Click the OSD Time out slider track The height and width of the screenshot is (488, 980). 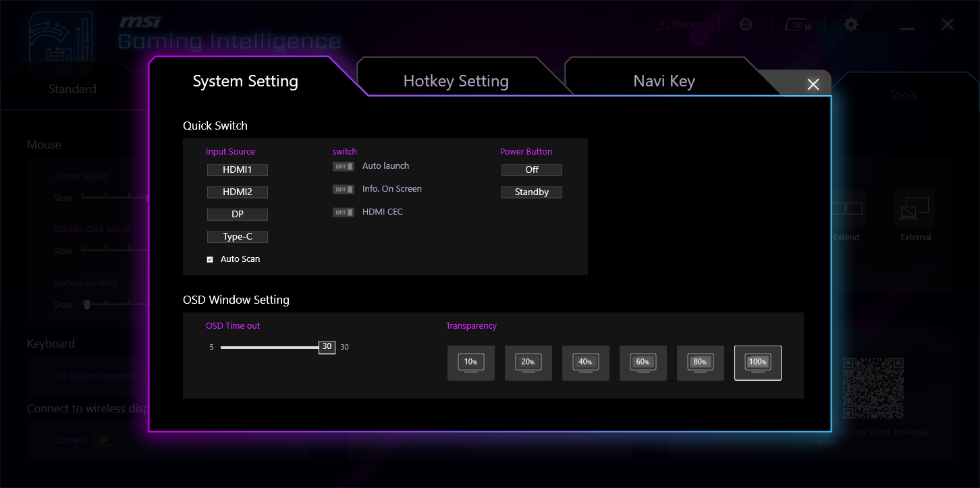[x=270, y=348]
